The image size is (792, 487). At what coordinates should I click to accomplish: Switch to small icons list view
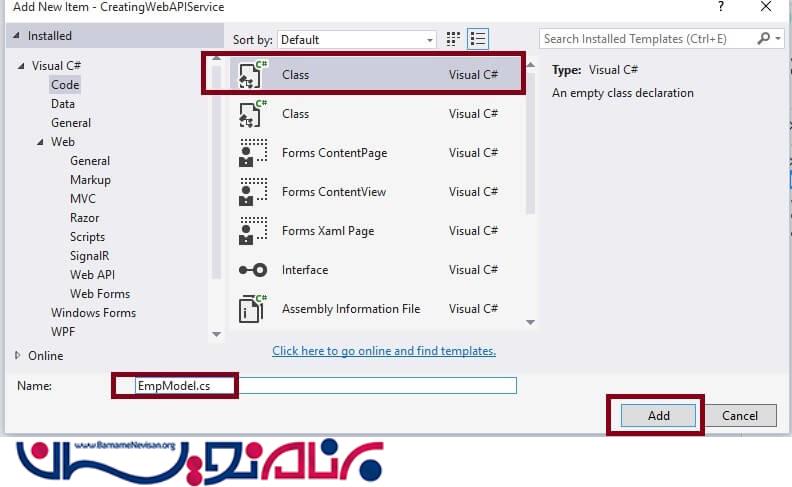click(478, 39)
